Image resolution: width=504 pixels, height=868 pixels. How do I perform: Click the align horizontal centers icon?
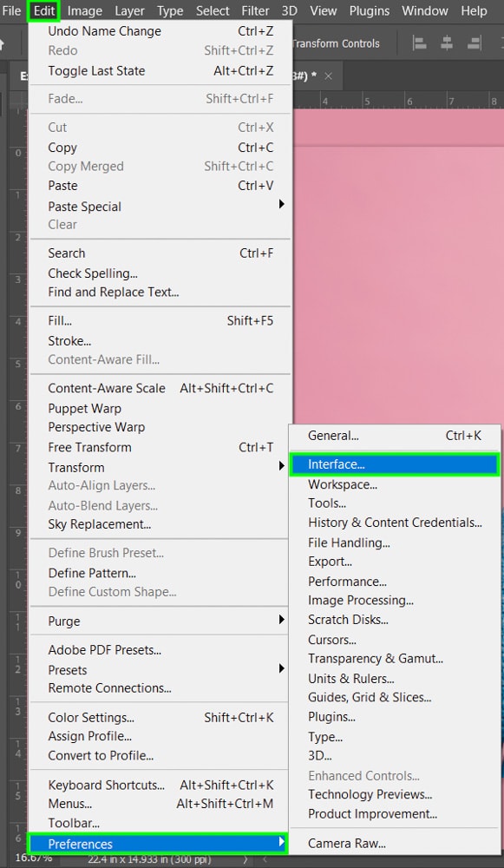pyautogui.click(x=447, y=43)
